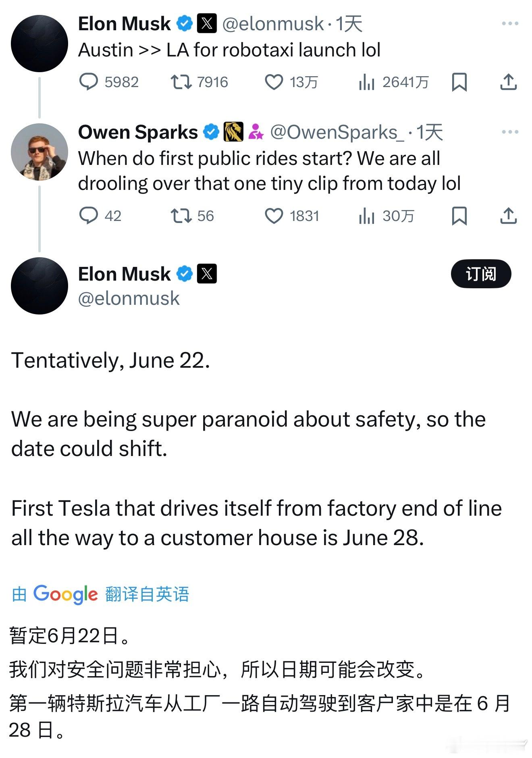Retweet the Austin >> LA robotaxi post
This screenshot has width=532, height=758.
pos(199,82)
